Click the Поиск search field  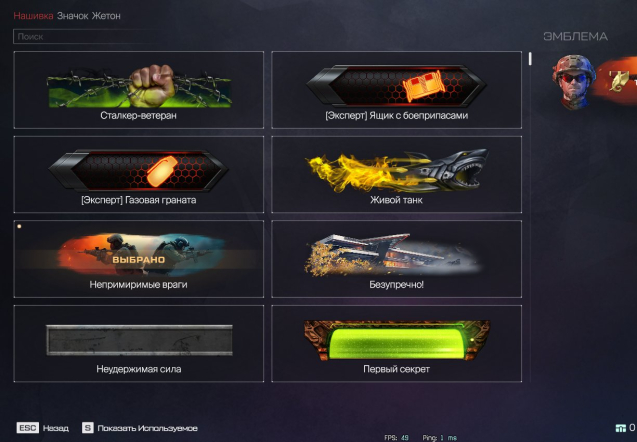[87, 37]
